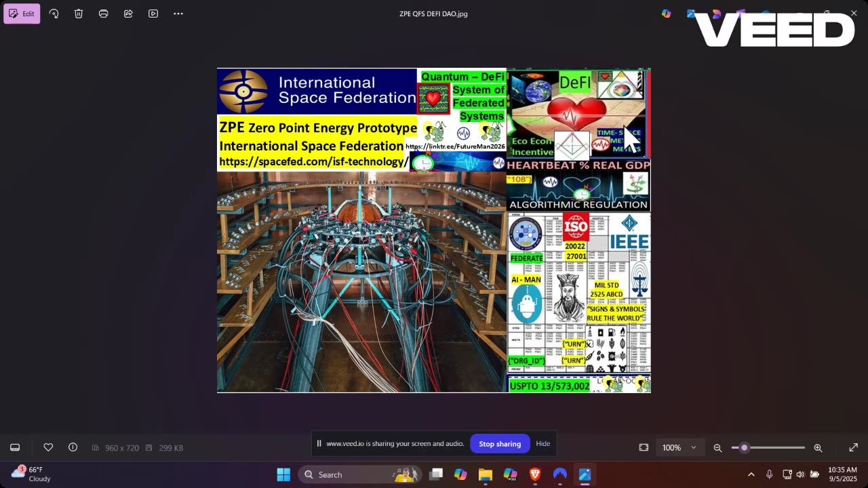The image size is (868, 488).
Task: Click Hide on the screen sharing bar
Action: pos(543,443)
